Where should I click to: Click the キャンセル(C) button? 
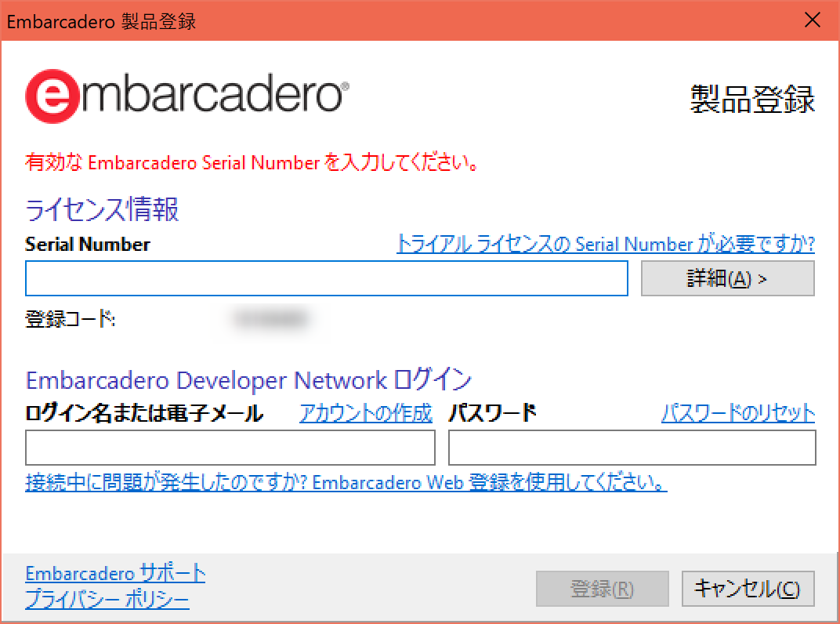748,589
